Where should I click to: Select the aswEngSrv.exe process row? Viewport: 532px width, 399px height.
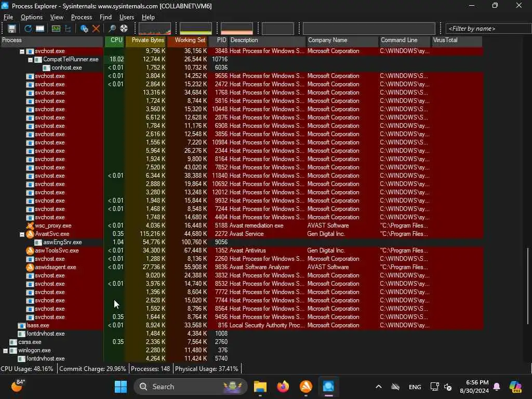[x=242, y=242]
